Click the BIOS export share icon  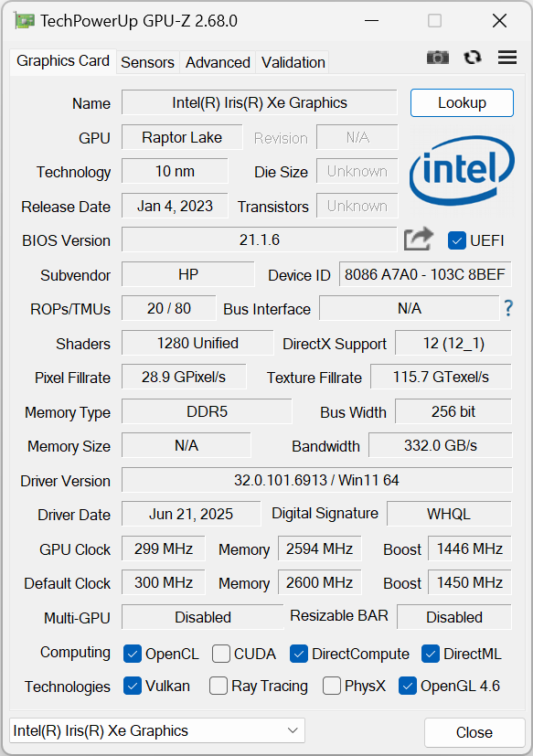coord(418,239)
